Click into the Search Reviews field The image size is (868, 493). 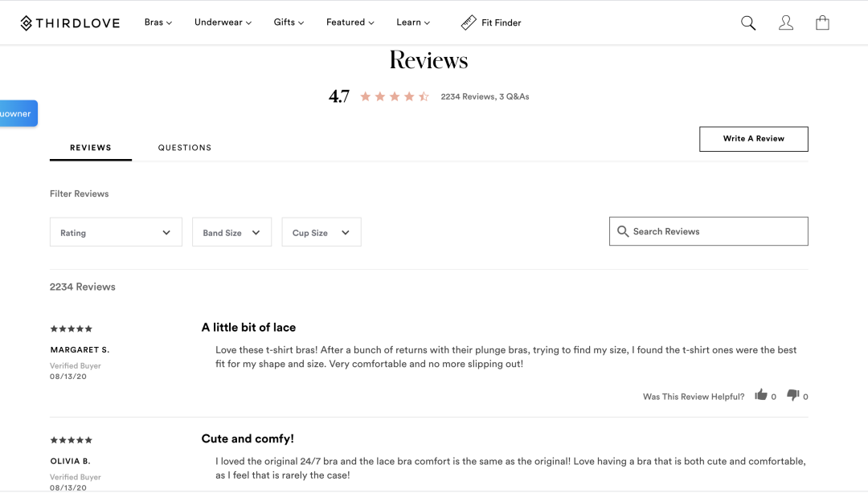tap(715, 231)
